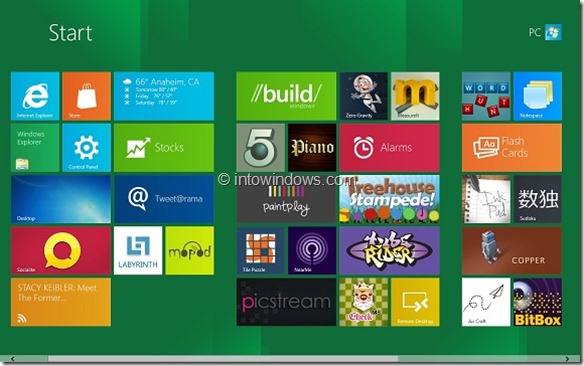The image size is (584, 366).
Task: Launch Treehouse Stampede game tile
Action: (x=389, y=199)
